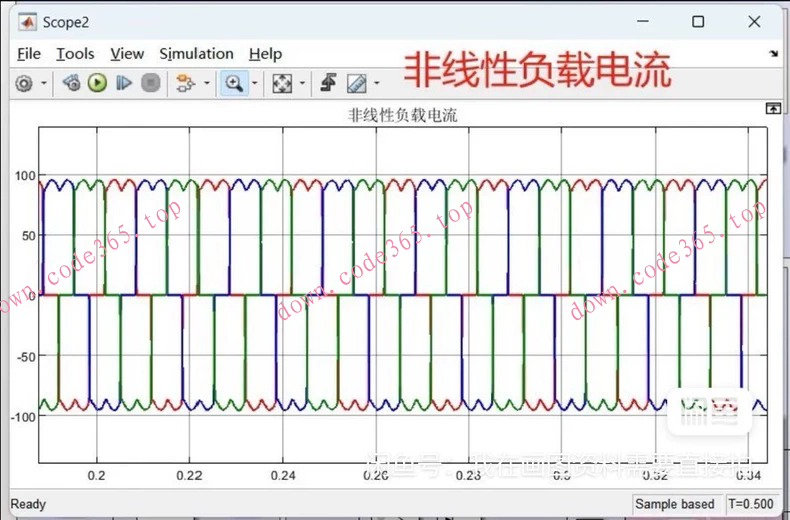
Task: Click the maximize axes button above plot
Action: [772, 108]
